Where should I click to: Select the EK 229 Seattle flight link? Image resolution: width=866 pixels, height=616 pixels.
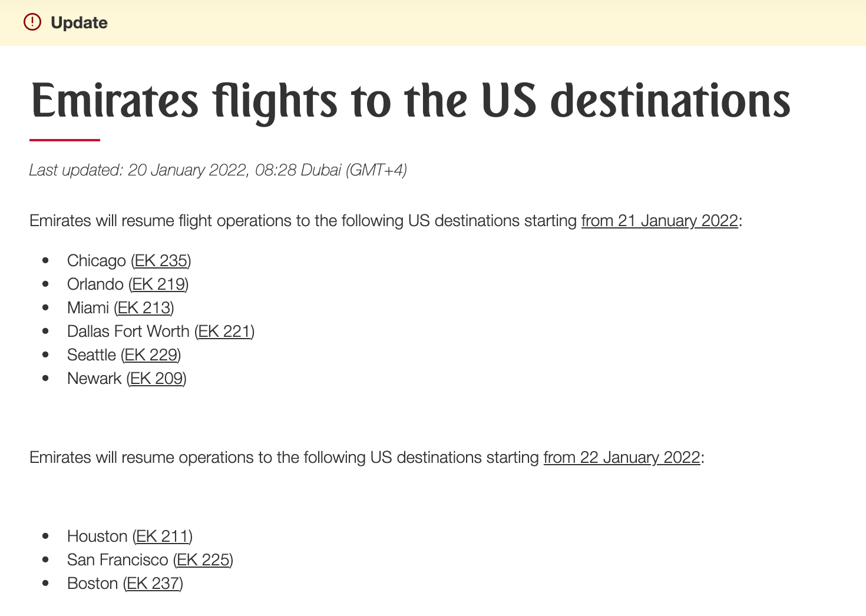tap(151, 355)
